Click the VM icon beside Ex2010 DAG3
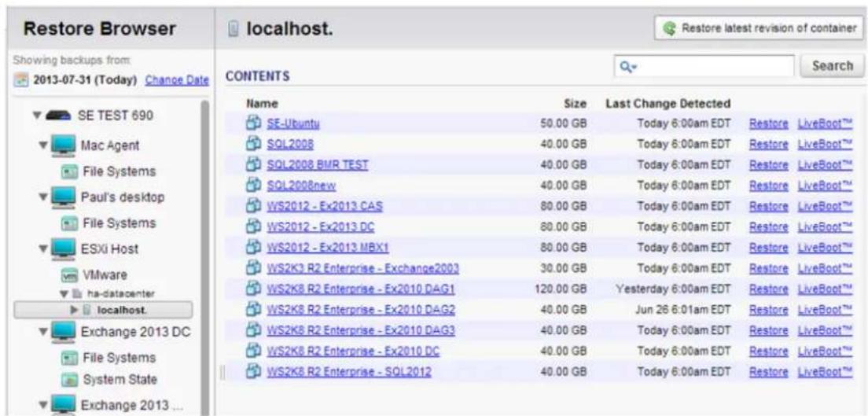 (253, 330)
